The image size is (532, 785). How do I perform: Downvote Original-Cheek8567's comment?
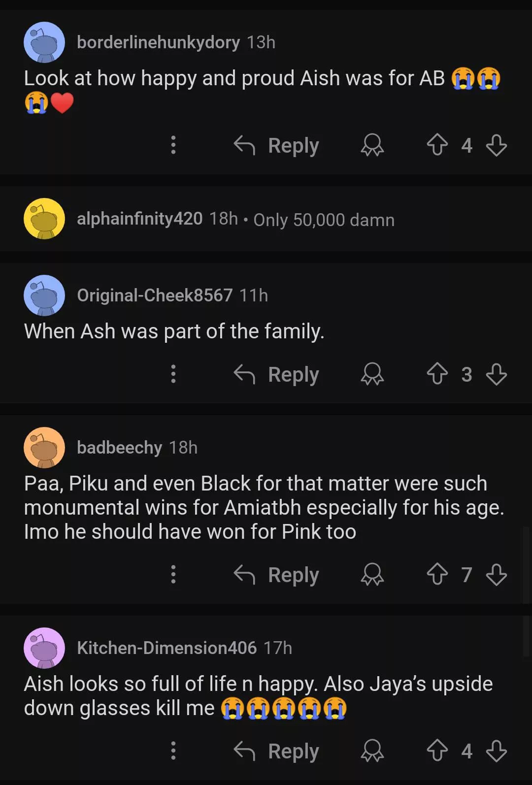tap(496, 374)
